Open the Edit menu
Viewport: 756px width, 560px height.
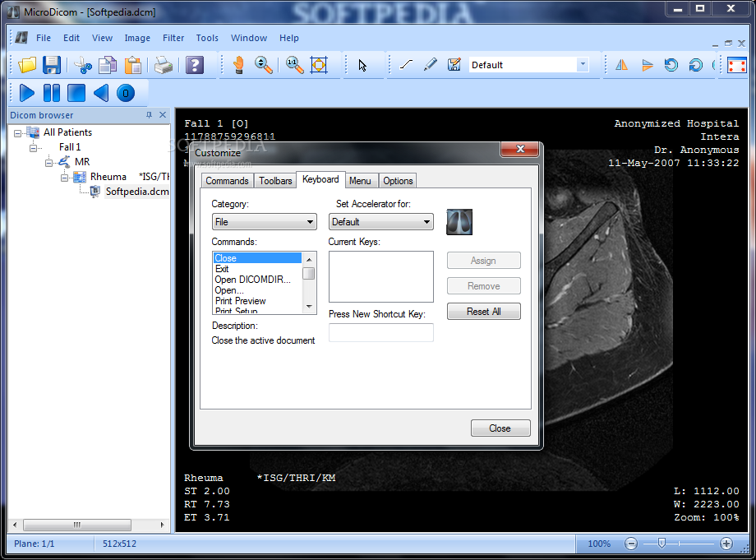(x=71, y=38)
